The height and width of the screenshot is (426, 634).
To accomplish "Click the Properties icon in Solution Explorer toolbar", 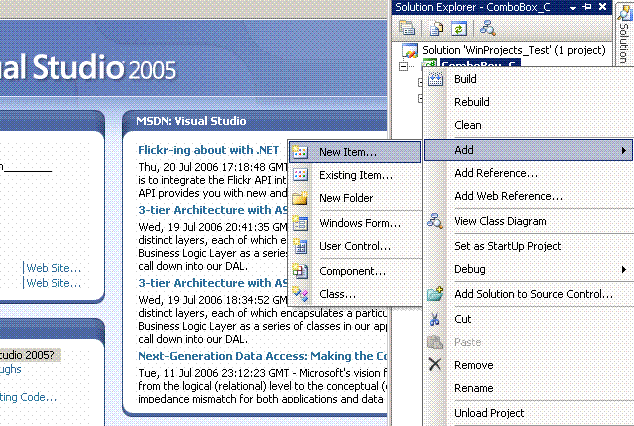I will coord(407,28).
